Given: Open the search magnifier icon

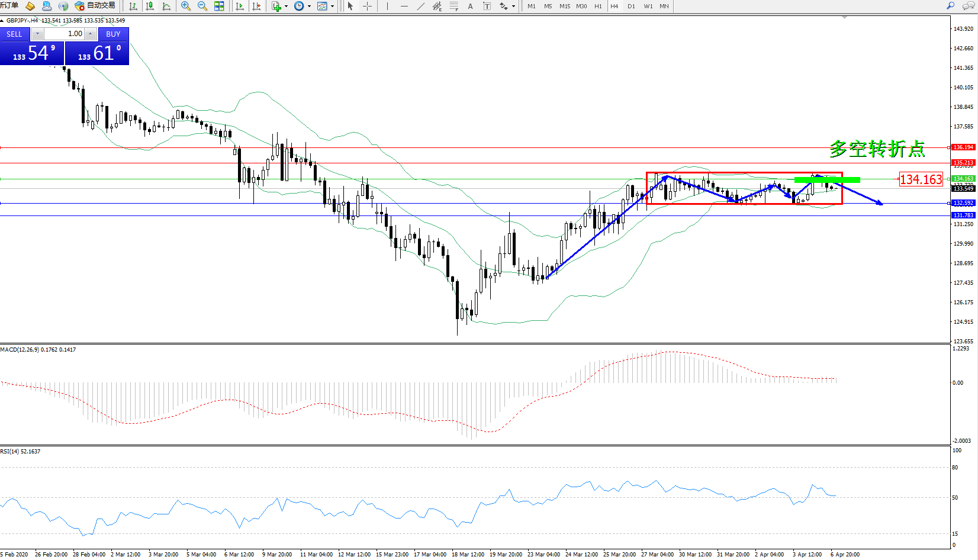Looking at the screenshot, I should pos(950,6).
